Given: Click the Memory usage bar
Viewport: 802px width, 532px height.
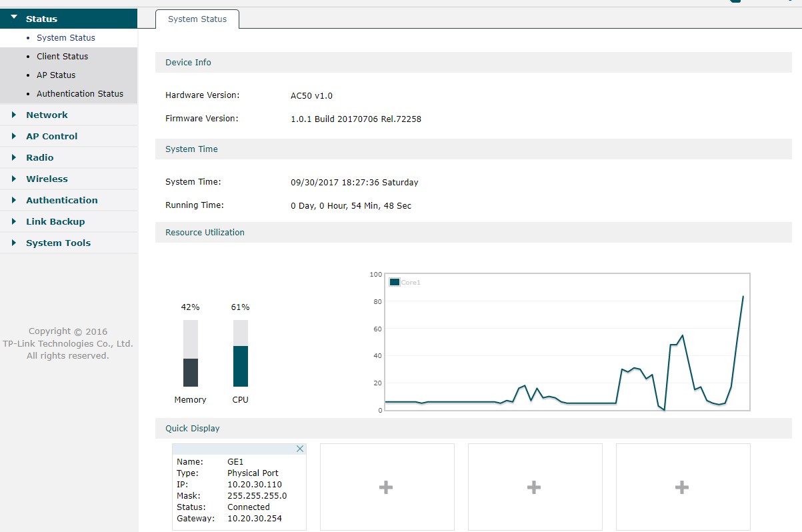Looking at the screenshot, I should coord(191,353).
